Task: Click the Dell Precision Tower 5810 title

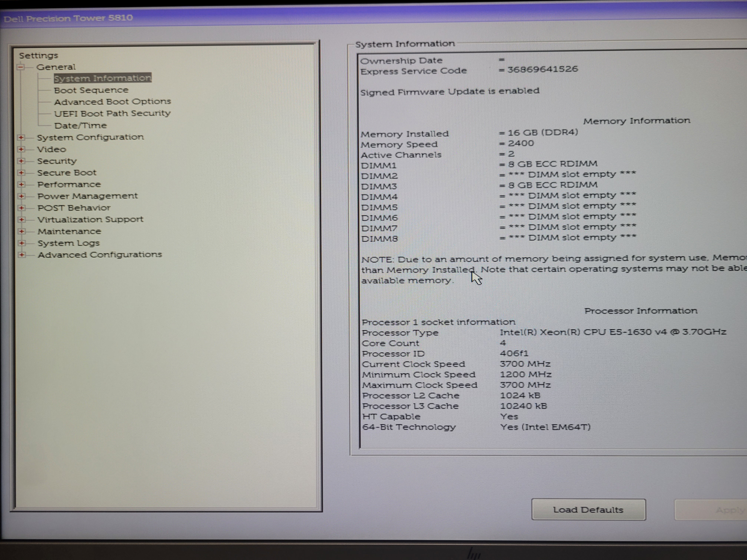Action: click(69, 18)
